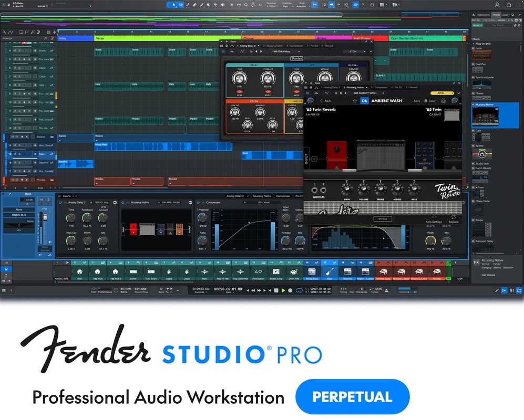Click the Kick drum channel icon
The height and width of the screenshot is (420, 524).
pyautogui.click(x=79, y=271)
